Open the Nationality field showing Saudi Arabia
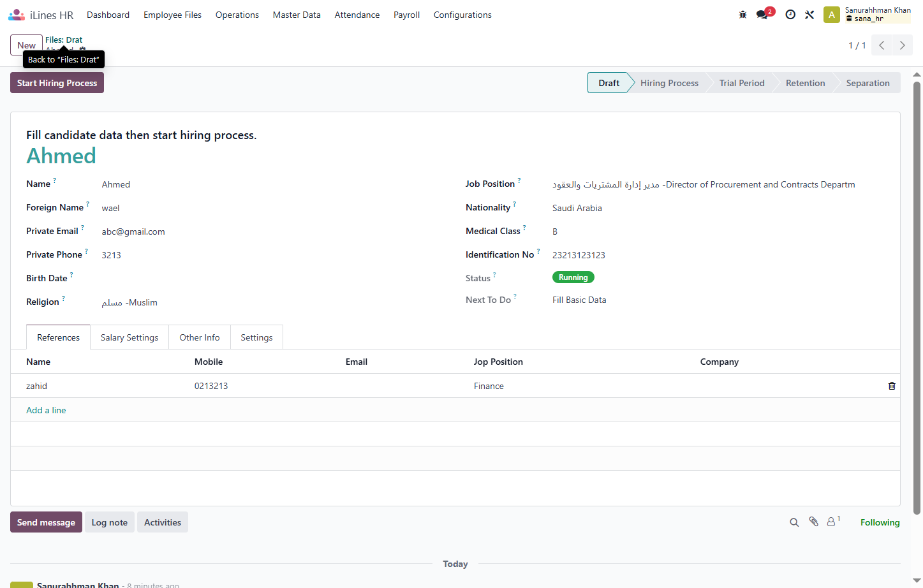Viewport: 923px width, 588px height. coord(718,208)
